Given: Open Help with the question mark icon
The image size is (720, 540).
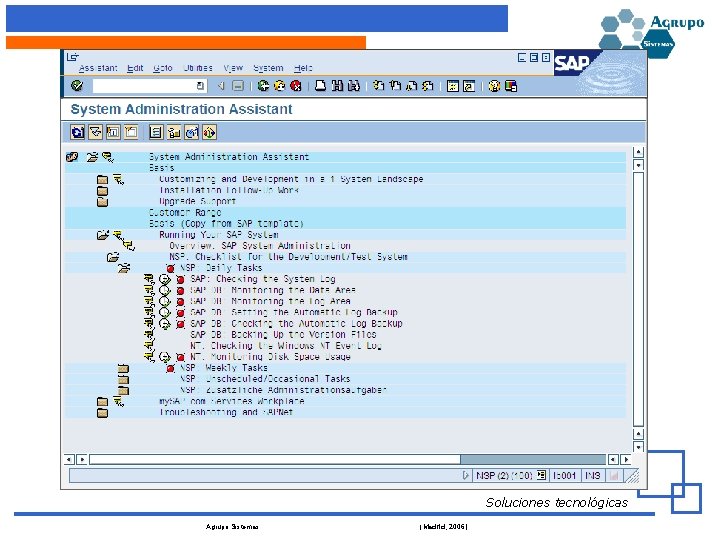Looking at the screenshot, I should 494,86.
